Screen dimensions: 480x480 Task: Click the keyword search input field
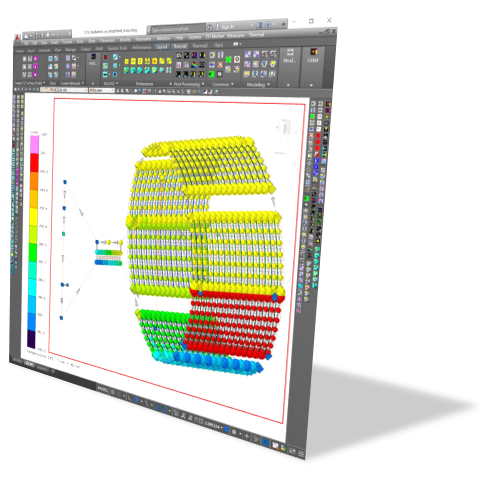pos(178,29)
